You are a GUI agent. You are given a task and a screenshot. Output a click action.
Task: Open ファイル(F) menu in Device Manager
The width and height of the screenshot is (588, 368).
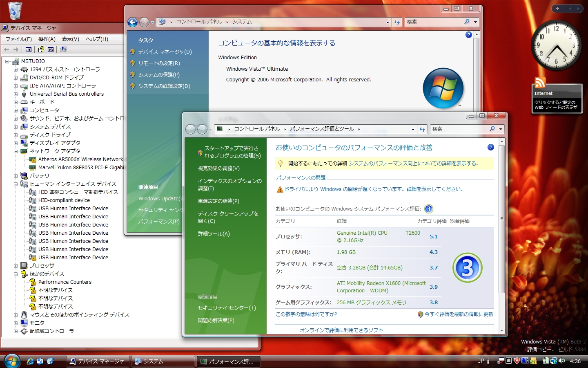pos(18,39)
